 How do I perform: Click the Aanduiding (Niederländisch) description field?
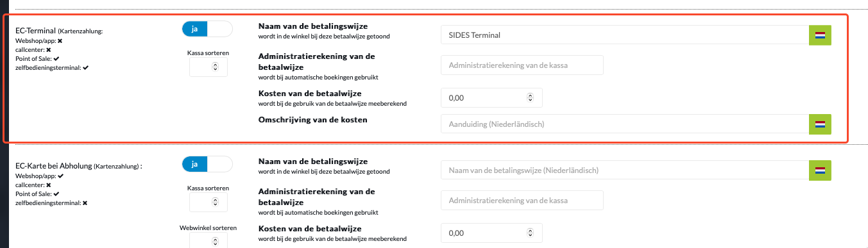point(625,124)
